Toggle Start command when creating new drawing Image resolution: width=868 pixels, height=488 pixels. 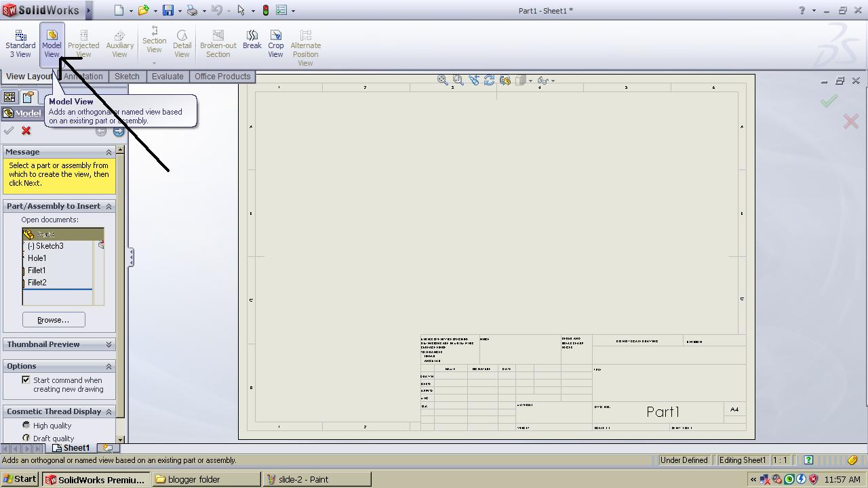click(x=26, y=380)
